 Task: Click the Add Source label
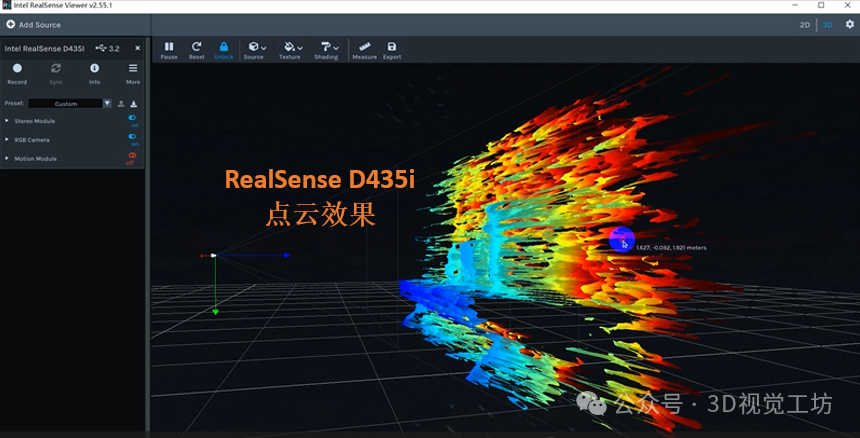39,25
